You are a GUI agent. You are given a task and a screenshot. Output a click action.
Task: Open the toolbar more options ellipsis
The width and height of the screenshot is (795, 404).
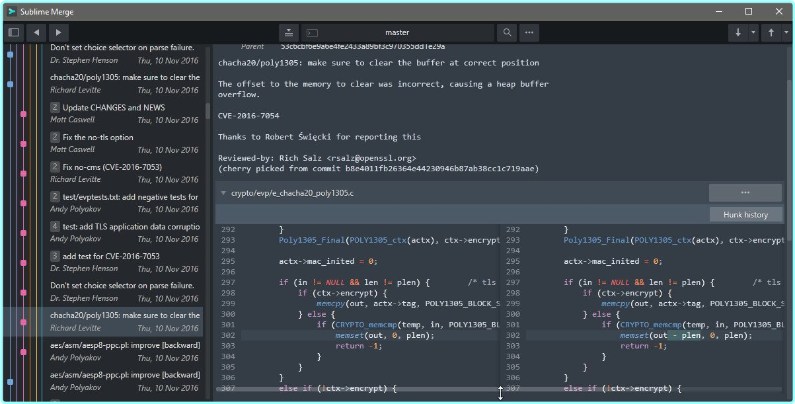(x=530, y=32)
